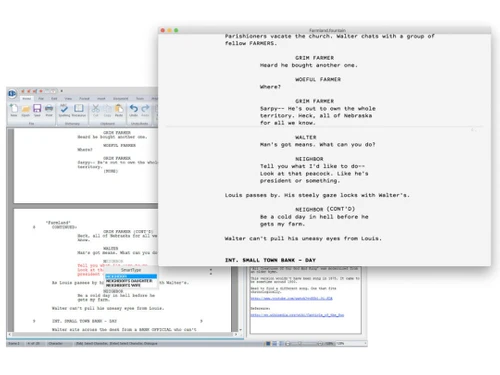
Task: Click the NEIGHBOR (CONT'D) line in the Fountain window
Action: click(x=325, y=209)
